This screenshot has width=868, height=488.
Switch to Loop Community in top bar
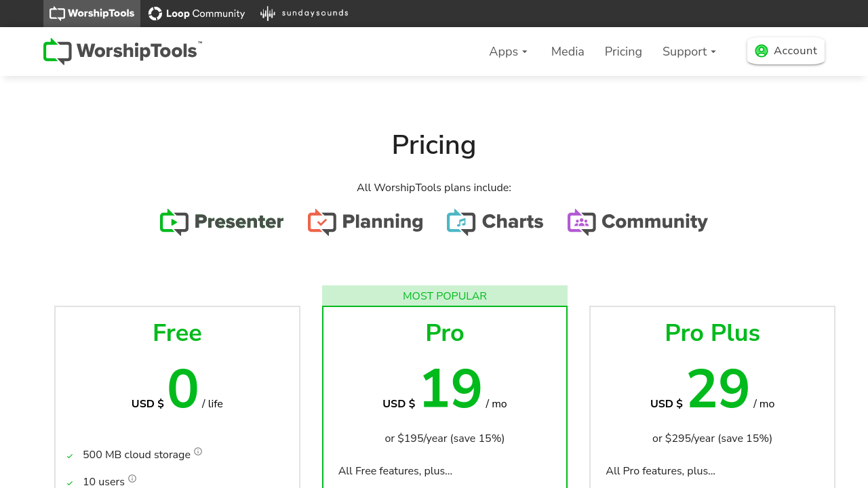(197, 14)
